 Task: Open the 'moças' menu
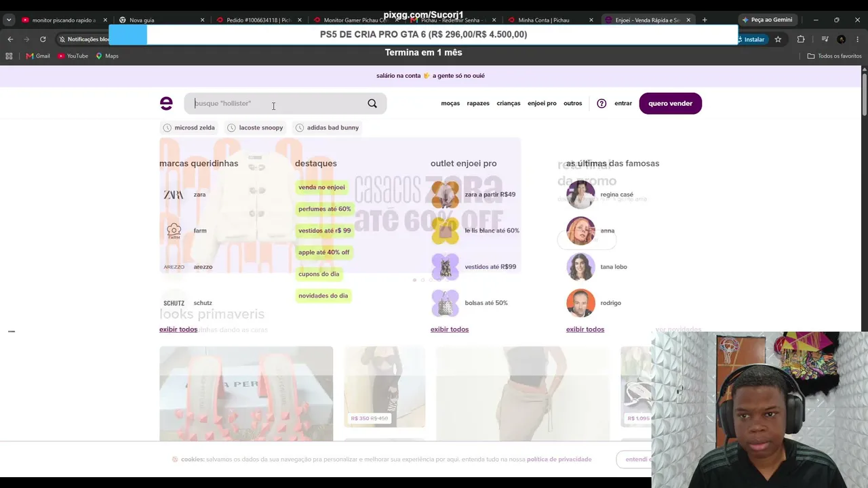click(450, 104)
